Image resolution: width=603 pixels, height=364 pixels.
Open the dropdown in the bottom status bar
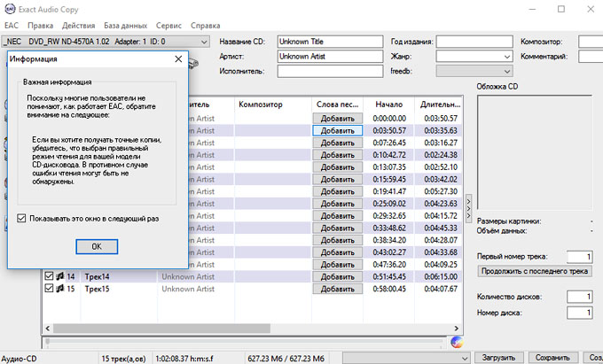click(x=467, y=358)
